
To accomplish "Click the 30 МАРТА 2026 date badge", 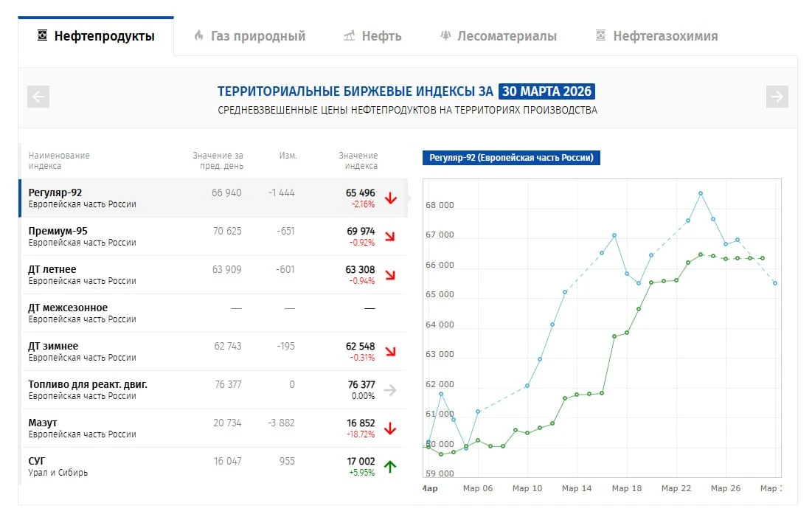I will pos(546,91).
